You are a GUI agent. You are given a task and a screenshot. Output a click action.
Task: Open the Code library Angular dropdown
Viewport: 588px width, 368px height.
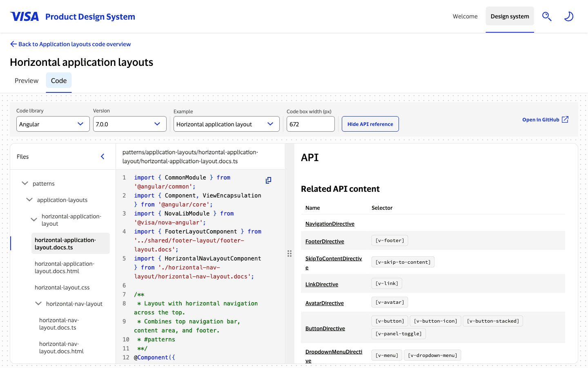click(x=53, y=124)
